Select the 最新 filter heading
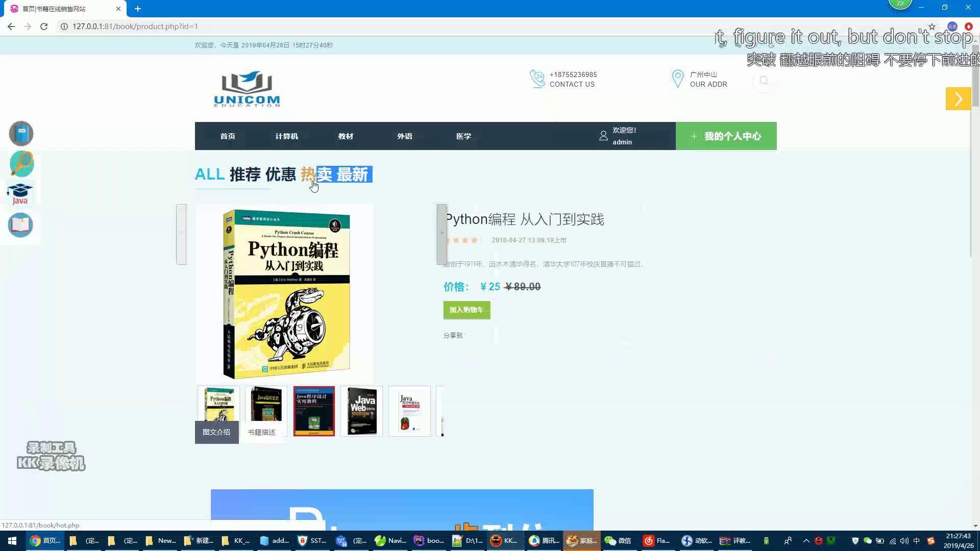 tap(352, 174)
